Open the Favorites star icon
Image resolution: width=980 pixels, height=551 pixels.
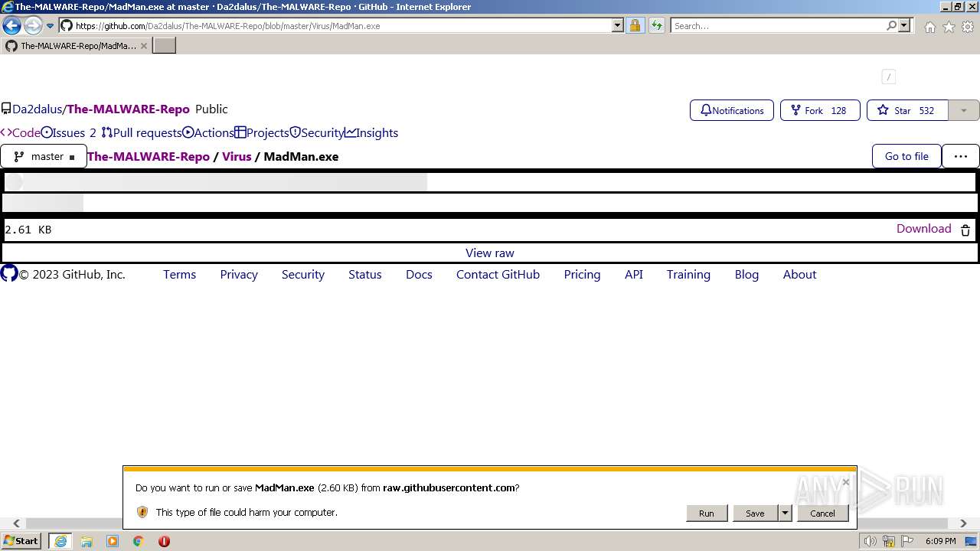949,27
